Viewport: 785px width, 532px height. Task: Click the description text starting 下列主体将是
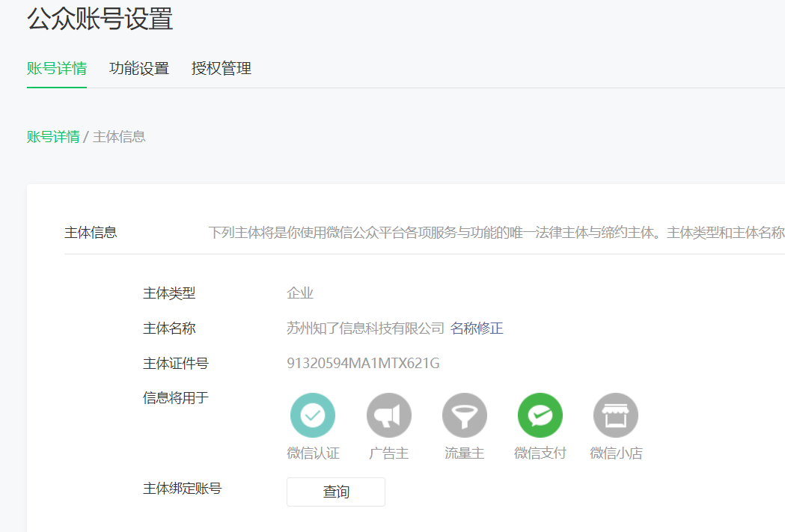[x=497, y=233]
